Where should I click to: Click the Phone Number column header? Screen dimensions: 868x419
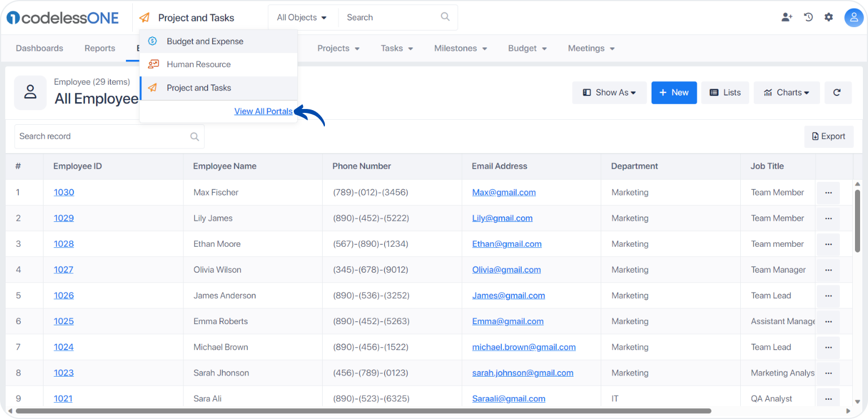(362, 166)
